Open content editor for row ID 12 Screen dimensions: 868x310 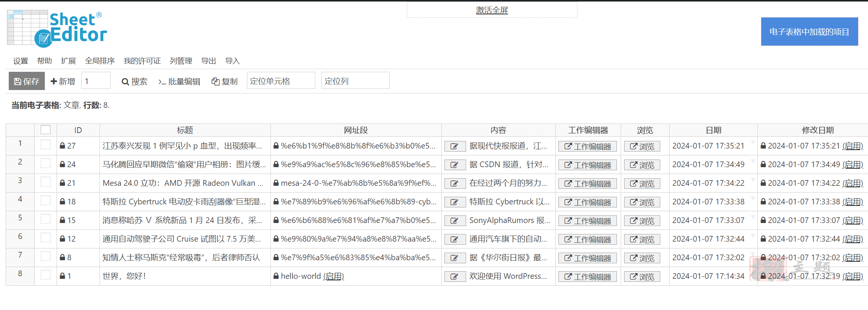pyautogui.click(x=455, y=239)
